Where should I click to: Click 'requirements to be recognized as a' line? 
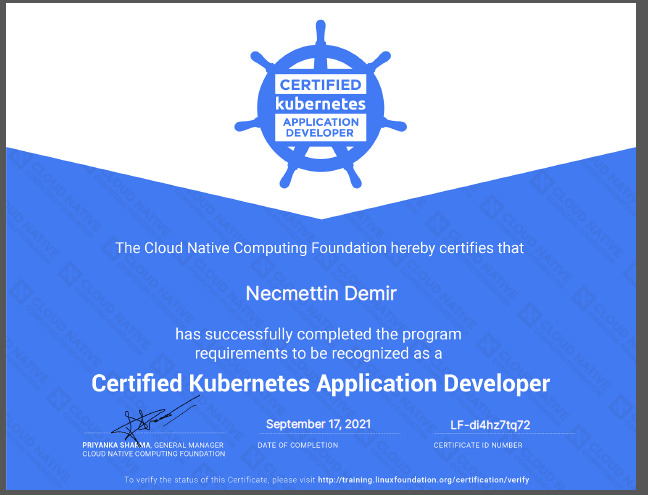point(318,354)
